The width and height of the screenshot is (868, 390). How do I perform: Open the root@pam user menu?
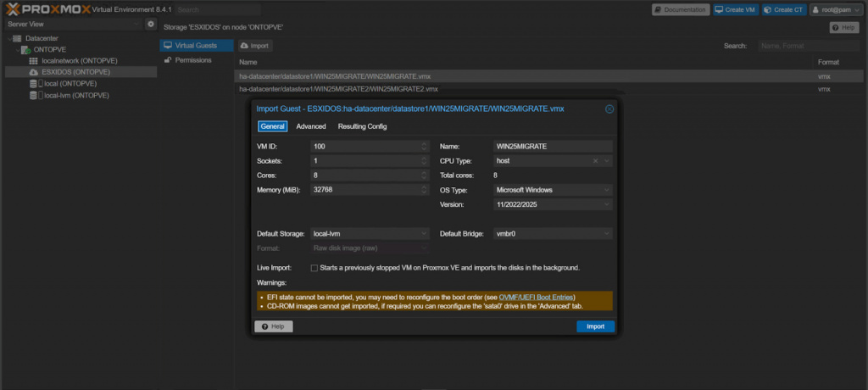coord(837,9)
